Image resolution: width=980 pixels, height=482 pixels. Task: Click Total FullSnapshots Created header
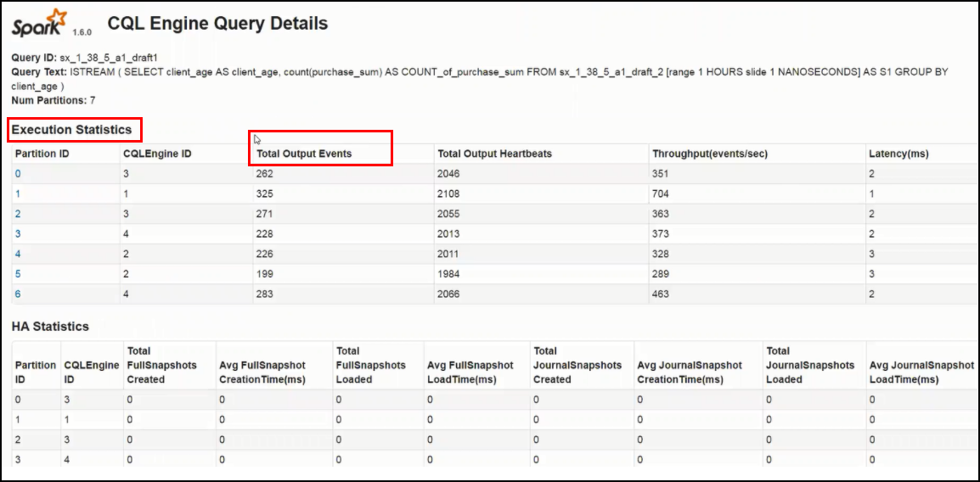point(161,365)
